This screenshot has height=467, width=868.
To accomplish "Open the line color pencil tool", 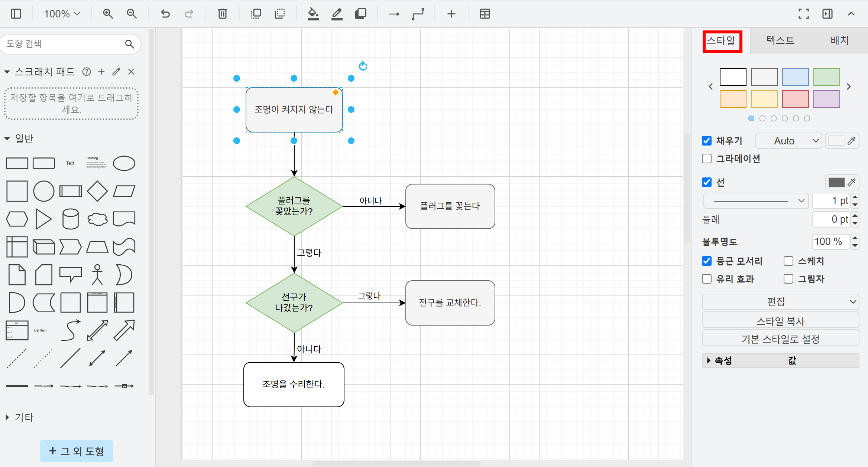I will pos(337,14).
